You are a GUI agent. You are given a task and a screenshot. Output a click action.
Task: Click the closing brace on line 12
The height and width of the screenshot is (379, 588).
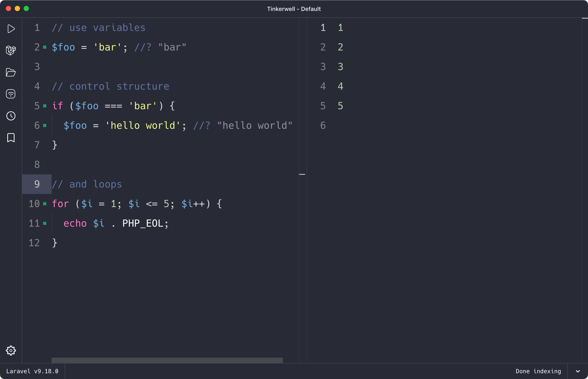pyautogui.click(x=55, y=243)
